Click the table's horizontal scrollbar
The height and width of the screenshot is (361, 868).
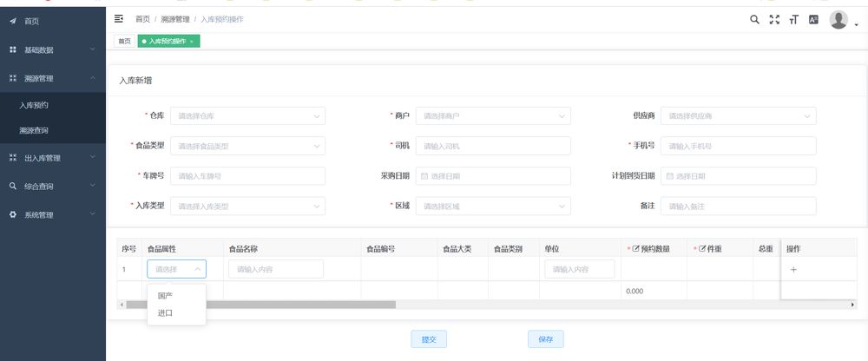[260, 305]
